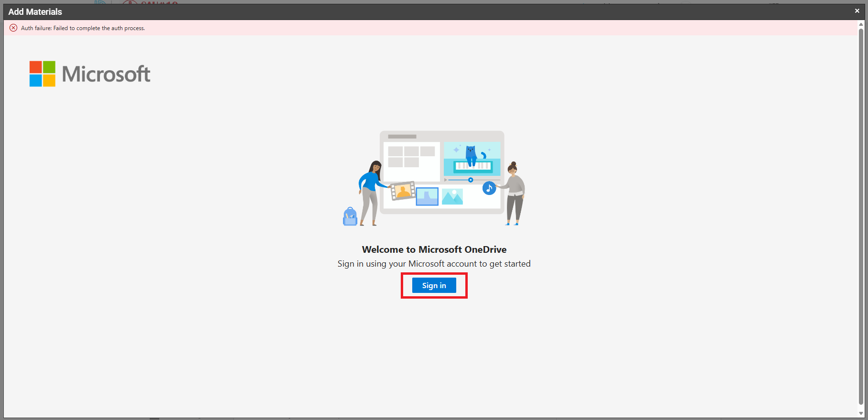Click the gray Microsoft wordmark text
868x420 pixels.
(106, 74)
